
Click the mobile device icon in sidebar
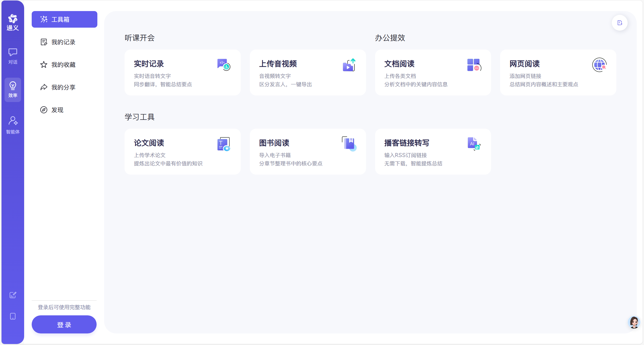click(x=13, y=316)
